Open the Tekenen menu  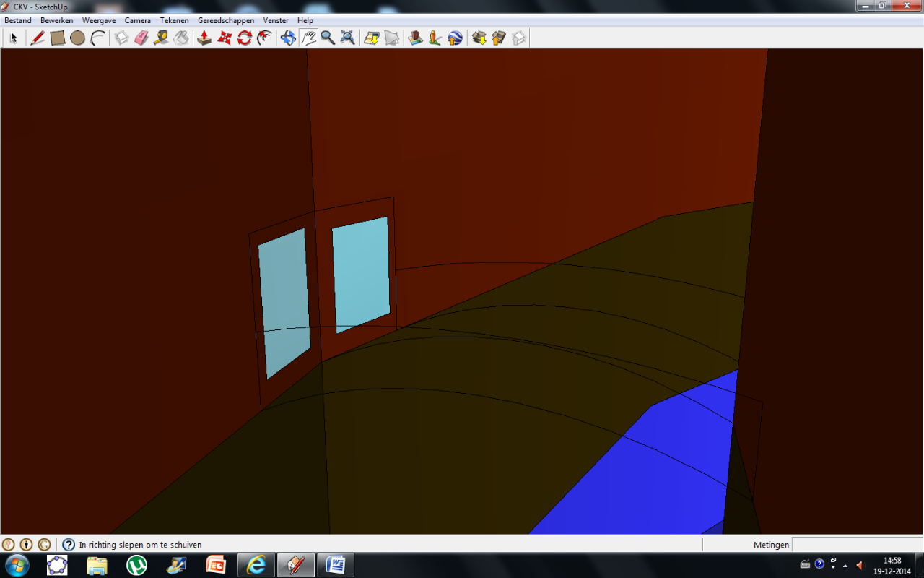point(175,20)
